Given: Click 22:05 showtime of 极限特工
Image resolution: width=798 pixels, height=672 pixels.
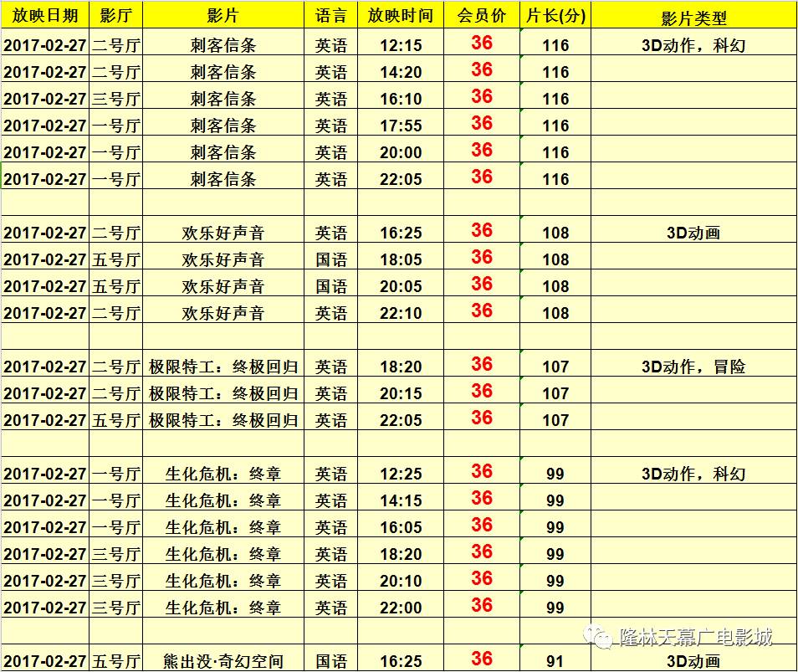Looking at the screenshot, I should click(401, 418).
